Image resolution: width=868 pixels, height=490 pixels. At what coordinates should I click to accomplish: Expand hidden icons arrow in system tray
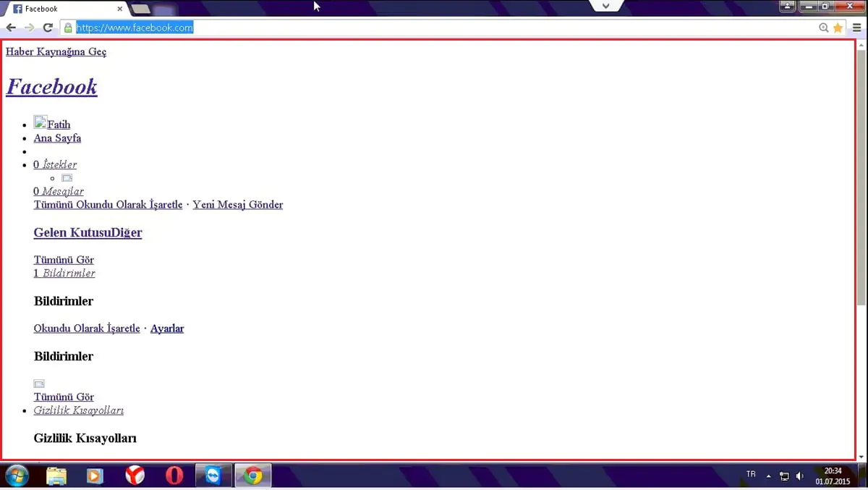(x=768, y=476)
